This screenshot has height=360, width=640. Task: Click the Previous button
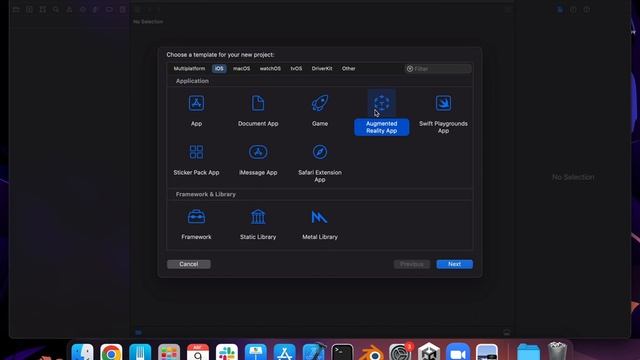411,264
